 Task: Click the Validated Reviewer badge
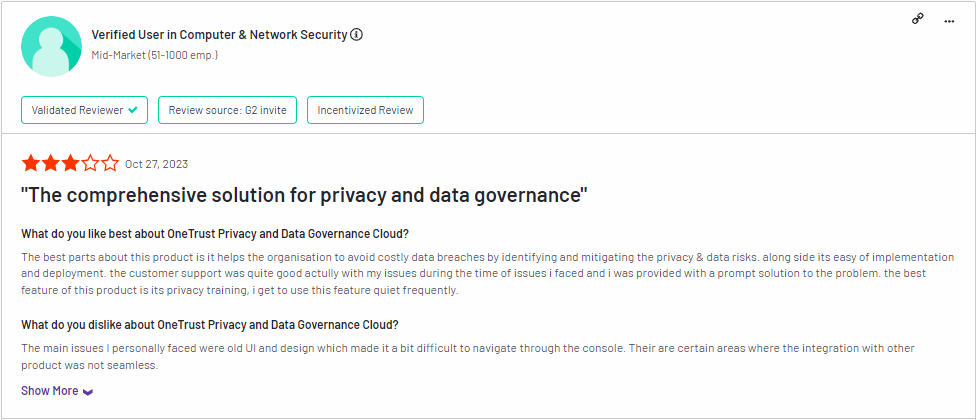(x=85, y=110)
